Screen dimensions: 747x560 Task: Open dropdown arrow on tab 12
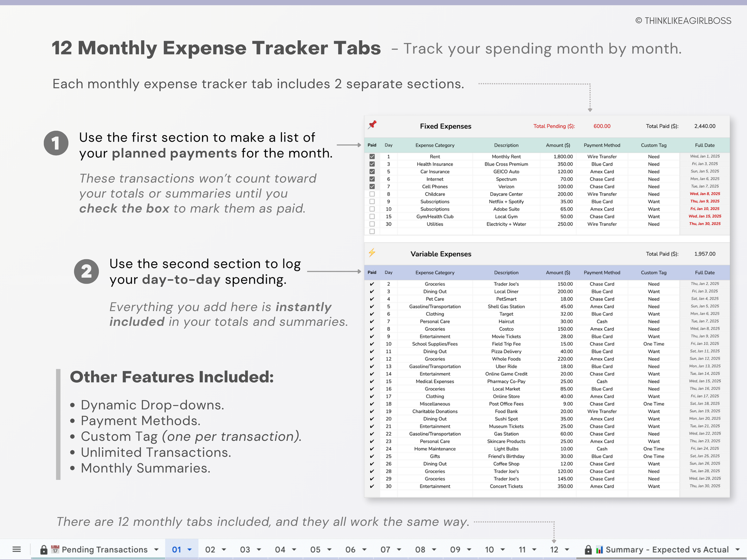[567, 550]
